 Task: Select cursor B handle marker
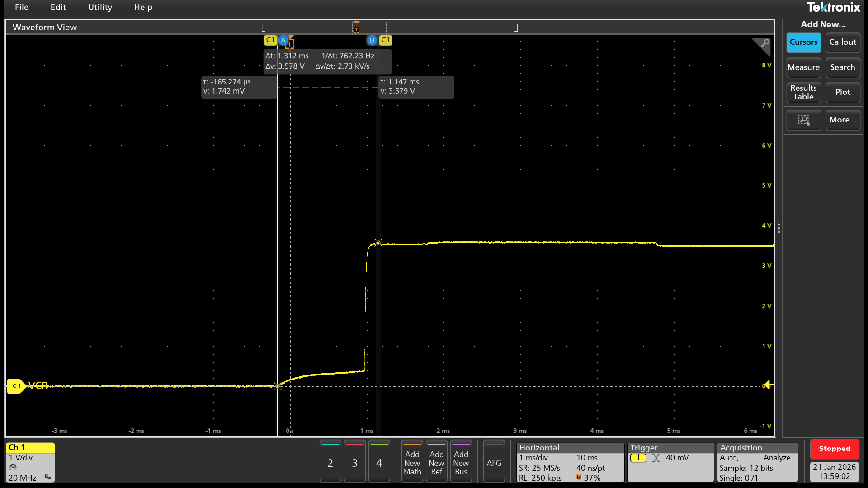pyautogui.click(x=372, y=40)
